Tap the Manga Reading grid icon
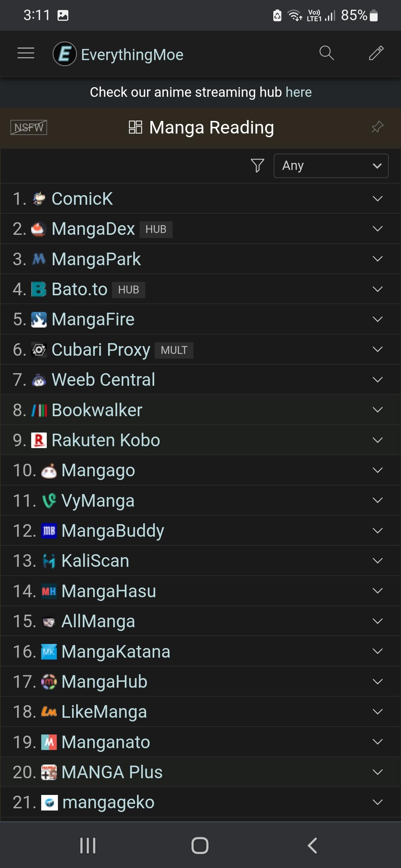Viewport: 401px width, 868px height. tap(136, 127)
